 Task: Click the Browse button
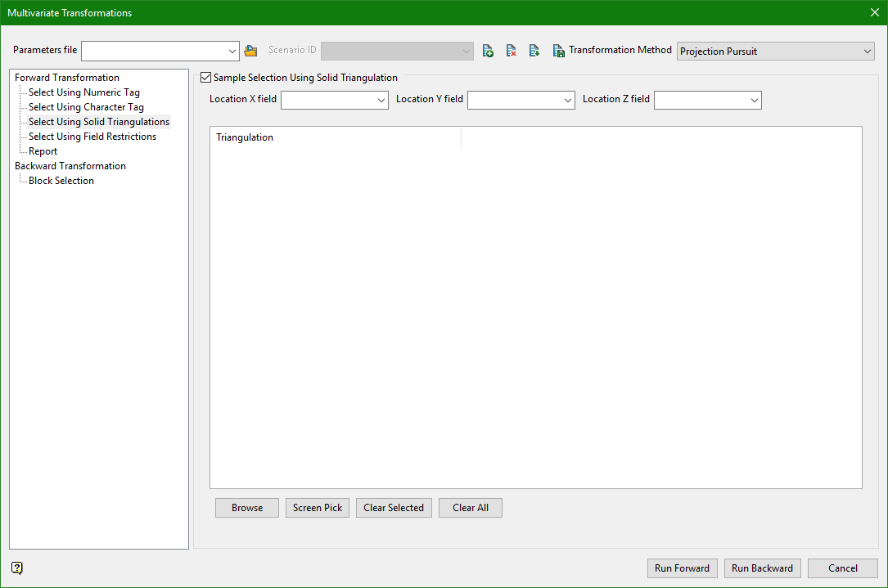(x=247, y=508)
